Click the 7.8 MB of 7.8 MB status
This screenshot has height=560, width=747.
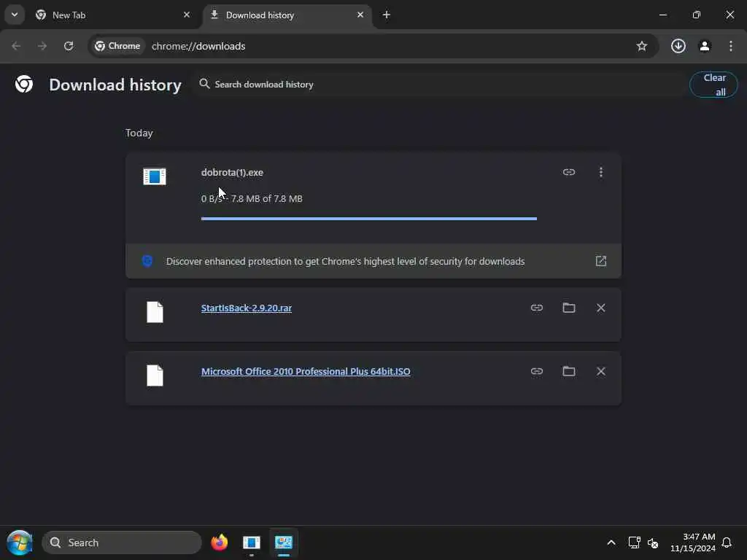click(x=267, y=198)
